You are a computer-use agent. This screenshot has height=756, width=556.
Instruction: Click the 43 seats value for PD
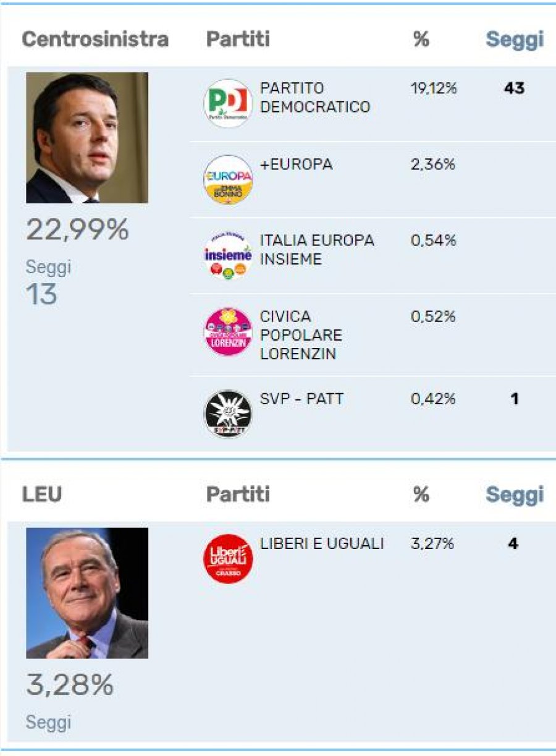point(514,88)
